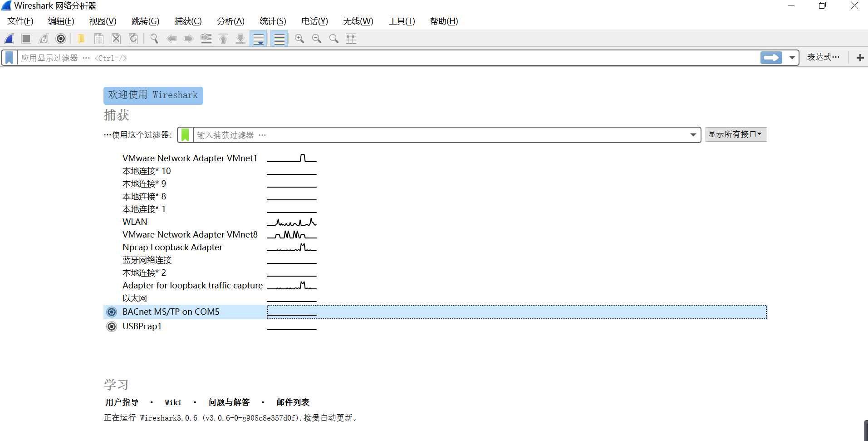Click the stop capture square icon
Image resolution: width=868 pixels, height=441 pixels.
(x=26, y=39)
